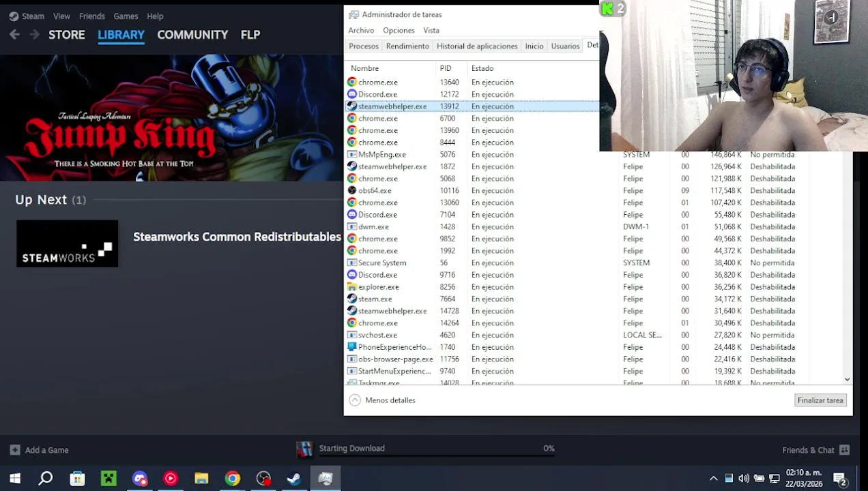Click Steamworks Common Redistributables title

click(x=237, y=237)
